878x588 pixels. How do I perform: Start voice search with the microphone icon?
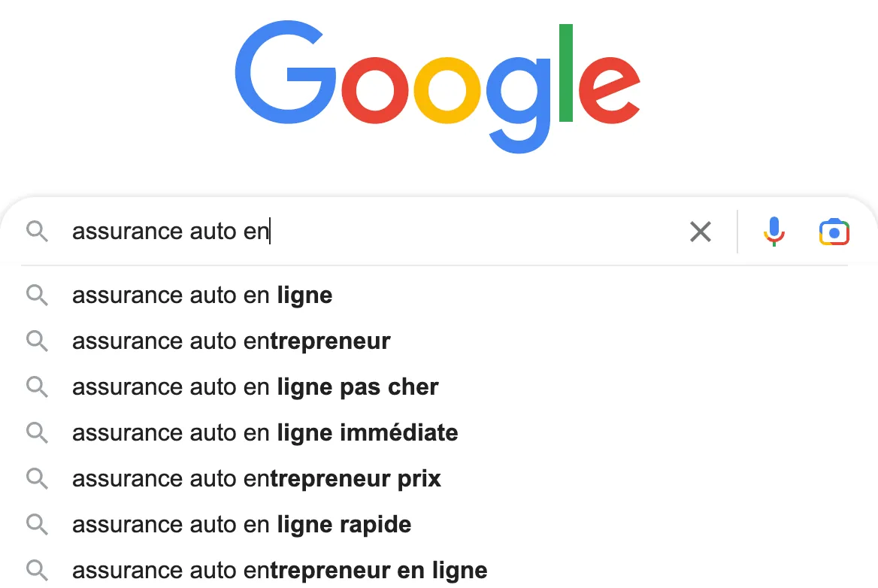(774, 232)
